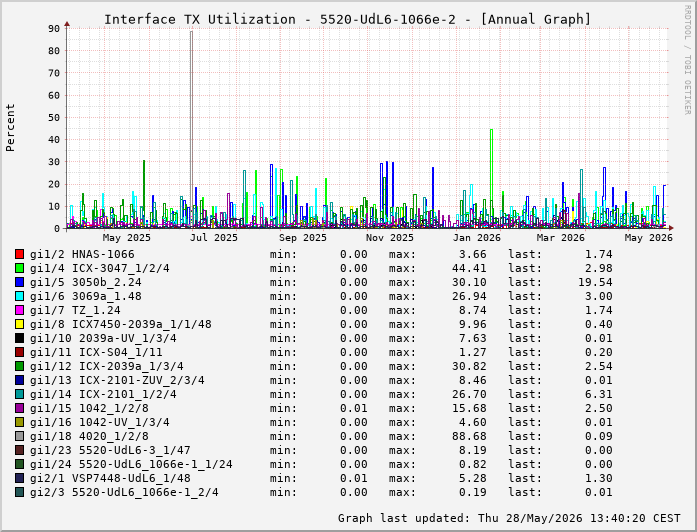Click legend label gi1/13 ICX-2101-ZUV_2/3/4

(117, 380)
